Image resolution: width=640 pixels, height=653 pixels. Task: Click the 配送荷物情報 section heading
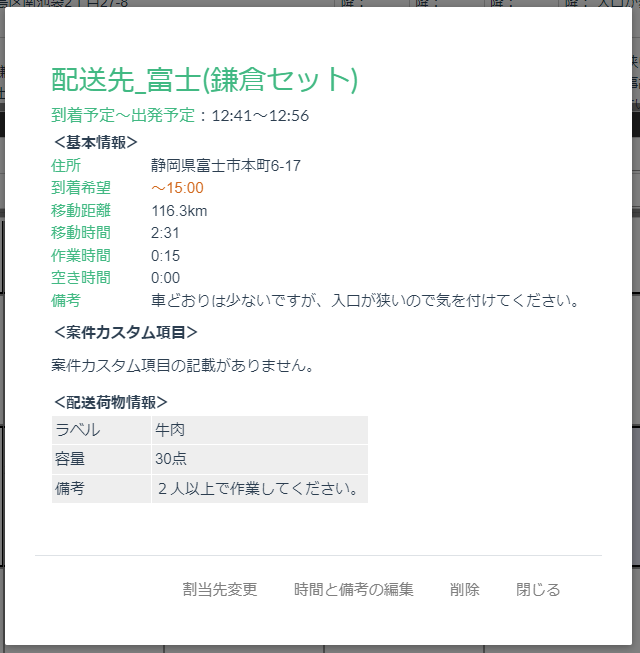(x=110, y=402)
